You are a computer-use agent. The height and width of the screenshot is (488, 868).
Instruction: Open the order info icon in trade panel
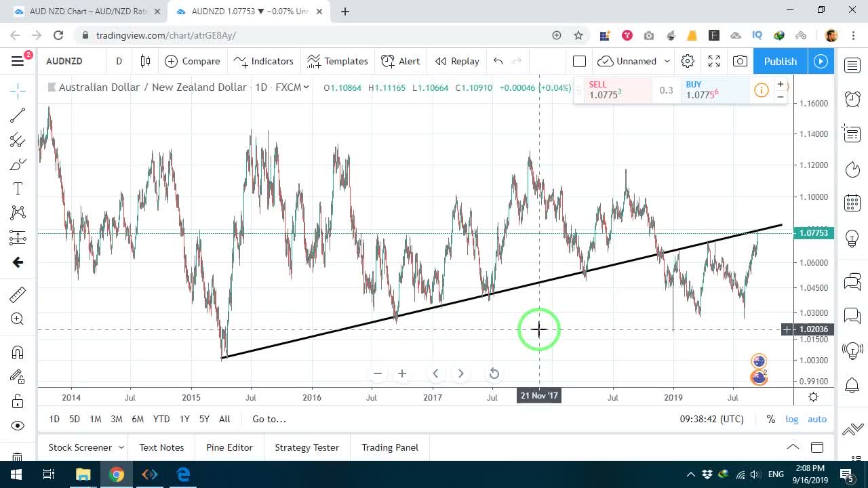tap(761, 90)
